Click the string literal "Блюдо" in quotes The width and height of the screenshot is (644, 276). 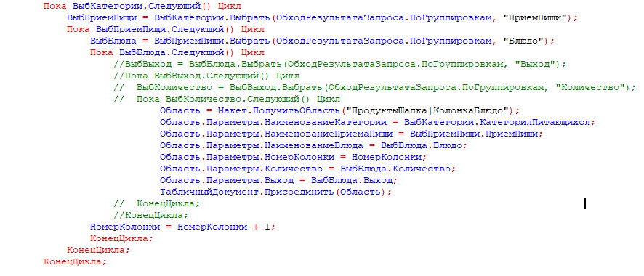point(523,41)
